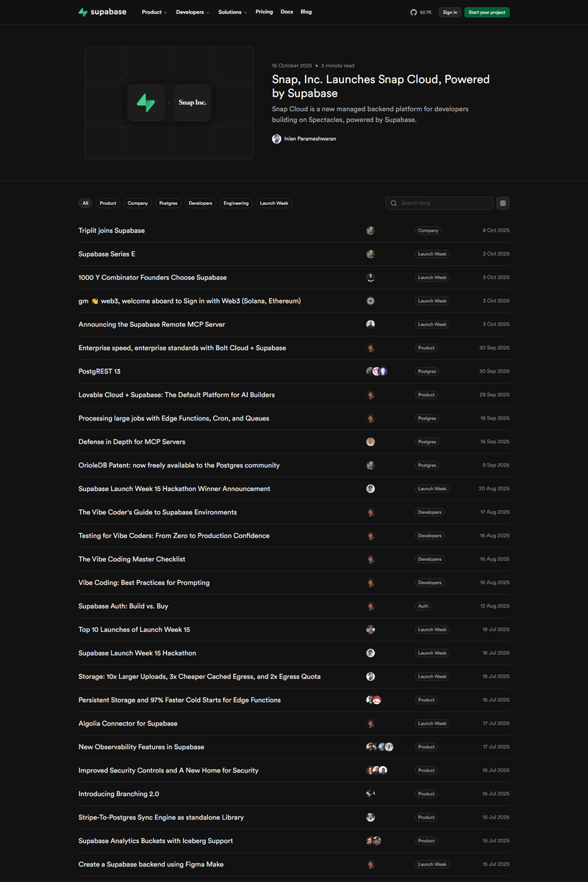Click Postgres tag on OrioleDB Patent row
This screenshot has width=588, height=882.
pos(427,465)
